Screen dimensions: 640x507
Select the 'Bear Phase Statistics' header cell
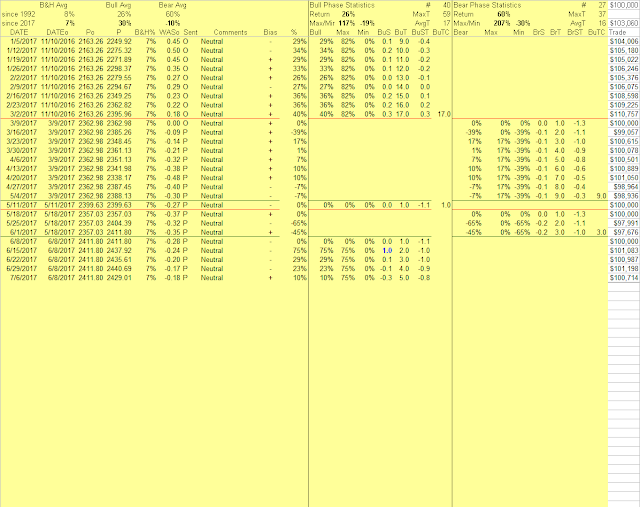click(487, 5)
